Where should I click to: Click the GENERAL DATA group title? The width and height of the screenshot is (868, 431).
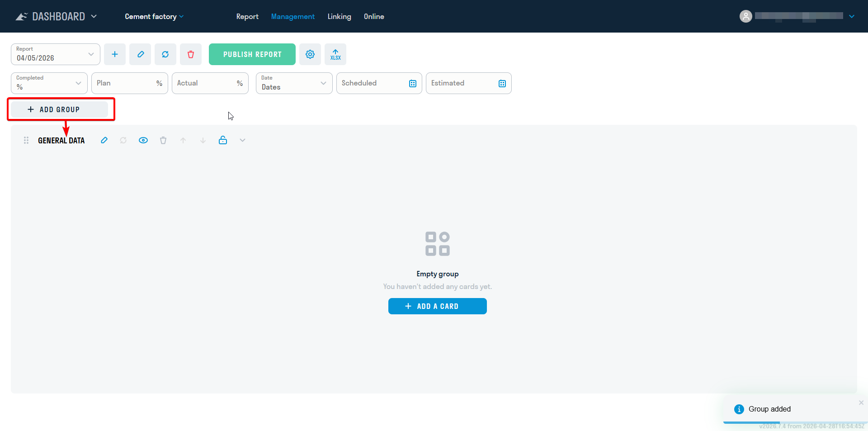tap(61, 141)
